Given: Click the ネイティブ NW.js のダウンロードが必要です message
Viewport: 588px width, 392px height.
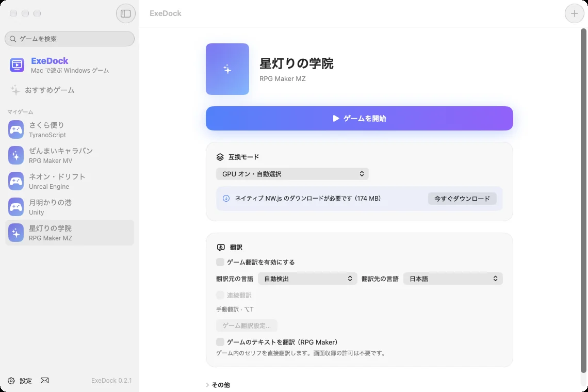Looking at the screenshot, I should (307, 199).
